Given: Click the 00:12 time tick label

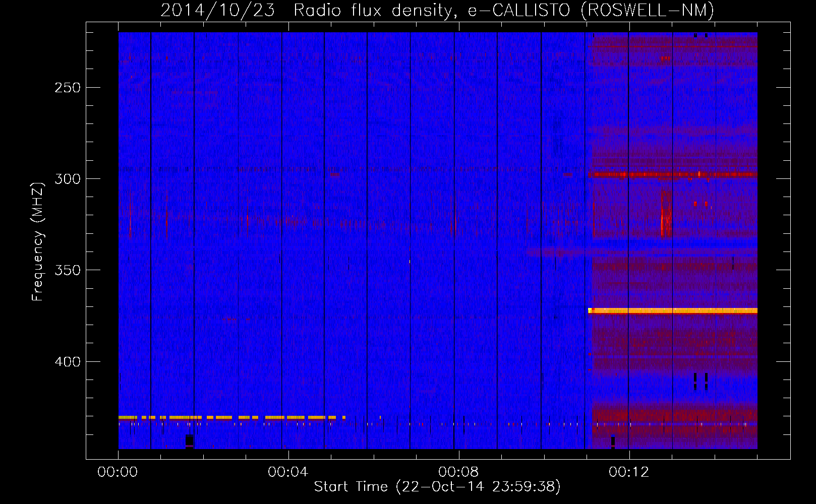Looking at the screenshot, I should 629,472.
